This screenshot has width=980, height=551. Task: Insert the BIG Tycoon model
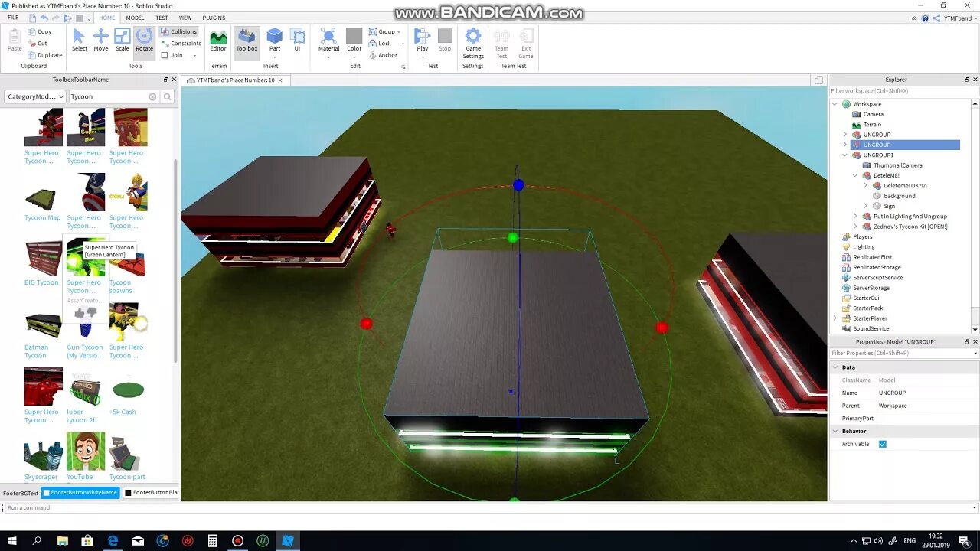pyautogui.click(x=41, y=263)
